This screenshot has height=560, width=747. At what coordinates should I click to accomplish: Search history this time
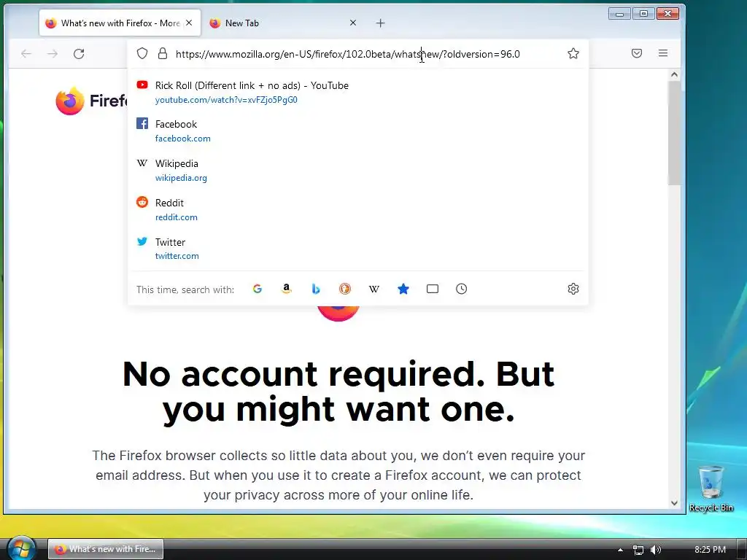461,289
